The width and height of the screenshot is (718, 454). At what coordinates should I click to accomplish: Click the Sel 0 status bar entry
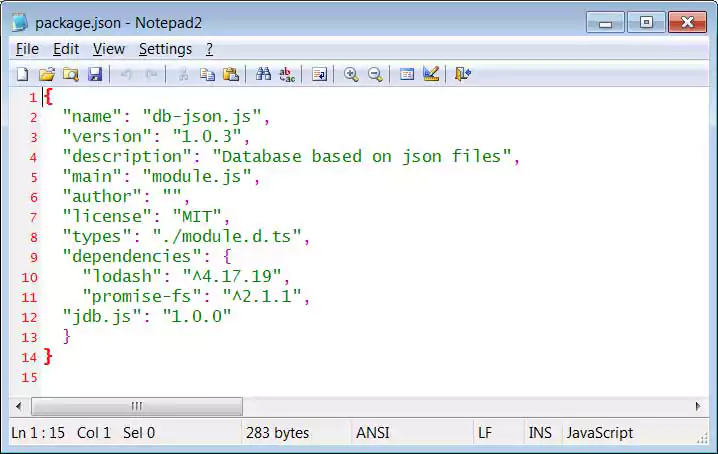click(x=139, y=432)
